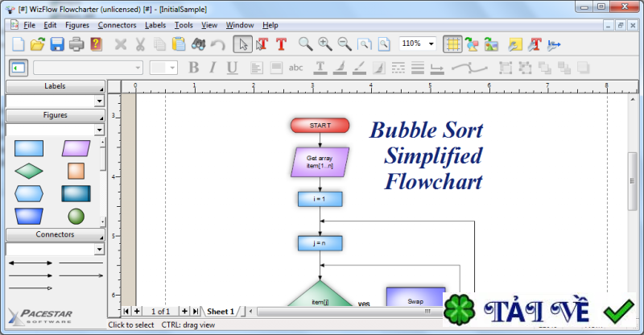Open the font name dropdown
Viewport: 644px width, 335px height.
tap(138, 68)
